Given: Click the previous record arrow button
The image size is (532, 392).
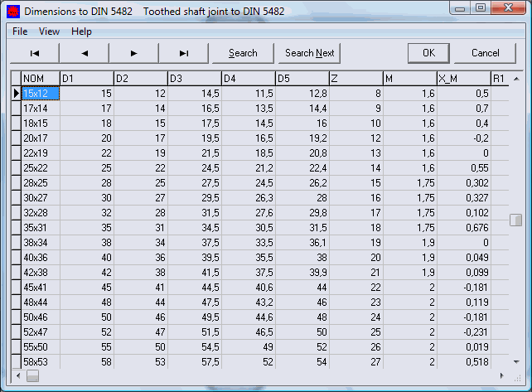Looking at the screenshot, I should tap(84, 53).
